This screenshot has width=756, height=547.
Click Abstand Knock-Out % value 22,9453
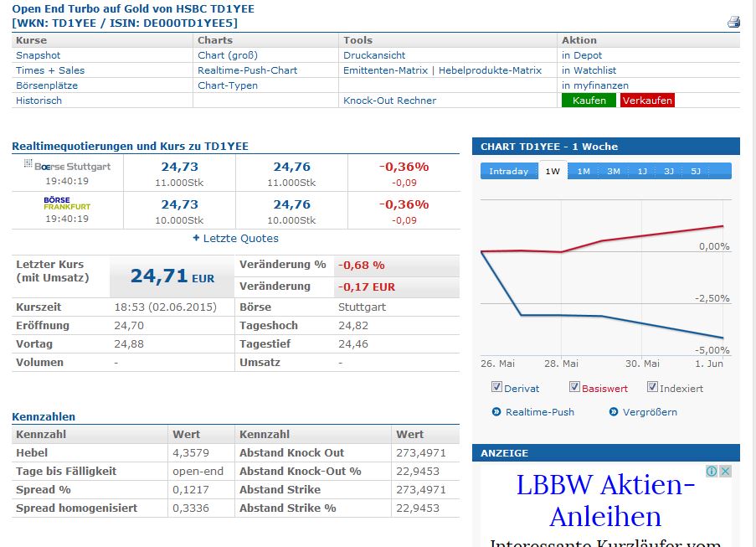[x=418, y=472]
